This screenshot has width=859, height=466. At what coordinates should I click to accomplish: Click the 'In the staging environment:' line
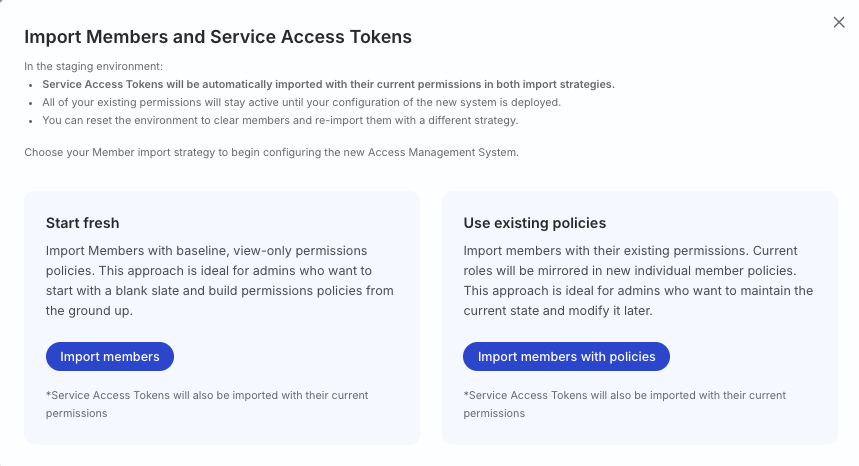(93, 67)
